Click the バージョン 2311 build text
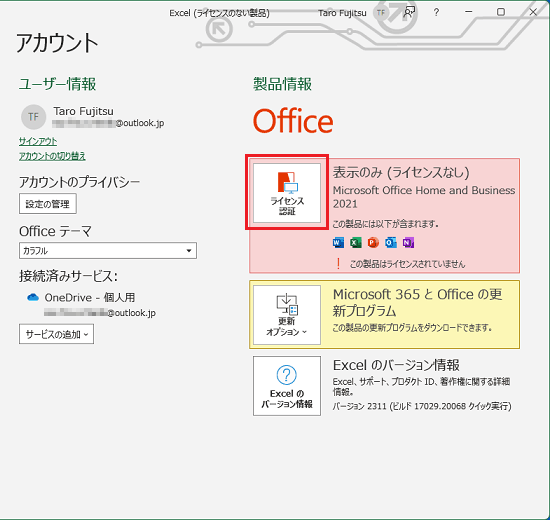This screenshot has width=550, height=520. (x=422, y=406)
